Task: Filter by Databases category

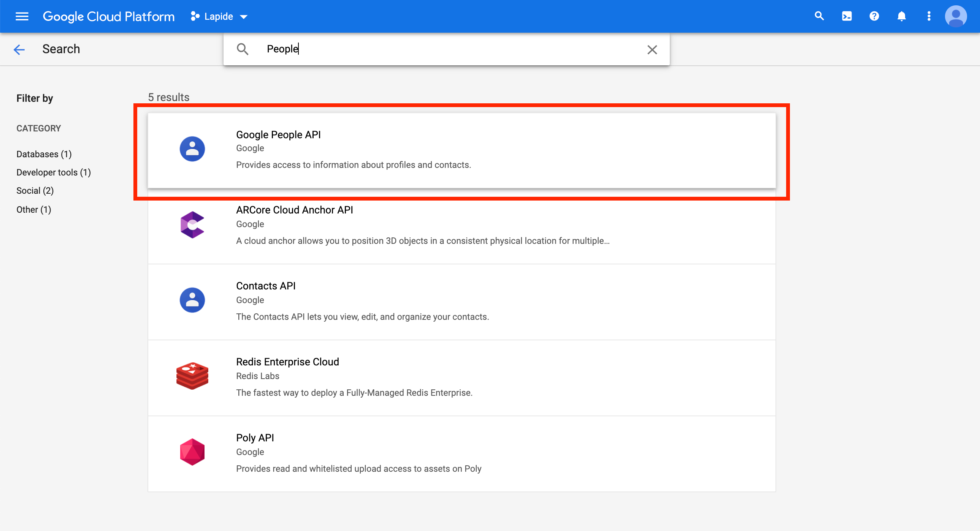Action: point(44,154)
